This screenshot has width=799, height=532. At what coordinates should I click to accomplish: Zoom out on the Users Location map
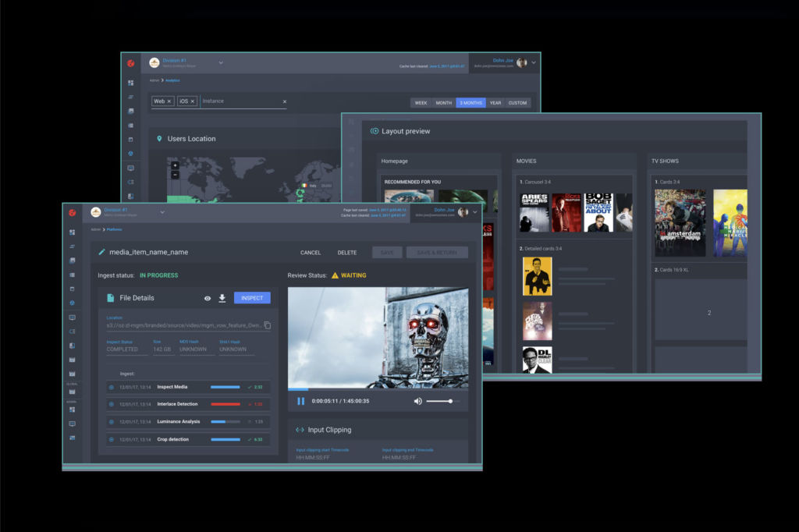pos(175,175)
